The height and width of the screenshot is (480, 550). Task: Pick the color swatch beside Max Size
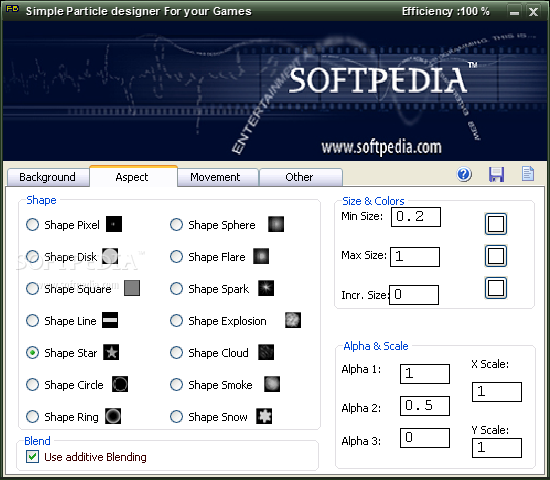point(496,256)
